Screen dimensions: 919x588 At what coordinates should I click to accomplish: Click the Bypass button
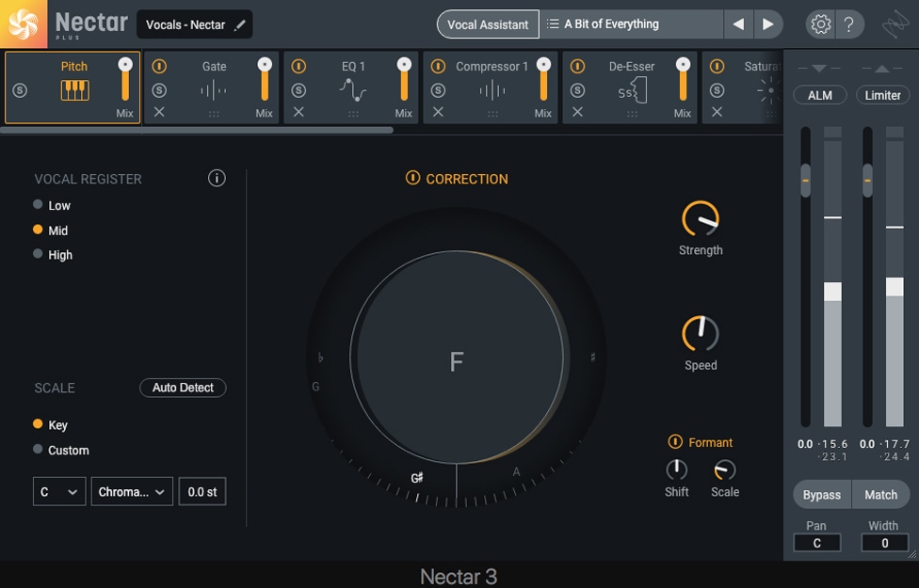[x=822, y=495]
